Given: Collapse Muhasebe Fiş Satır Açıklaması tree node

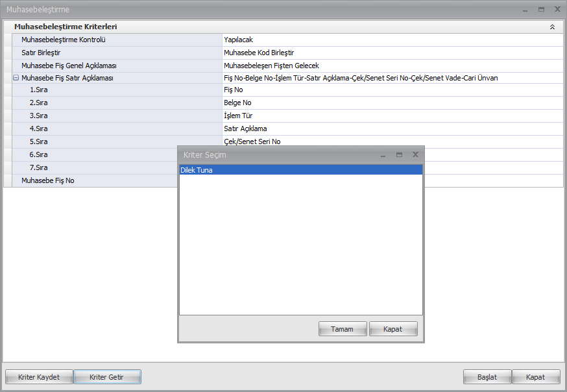Looking at the screenshot, I should (x=16, y=78).
